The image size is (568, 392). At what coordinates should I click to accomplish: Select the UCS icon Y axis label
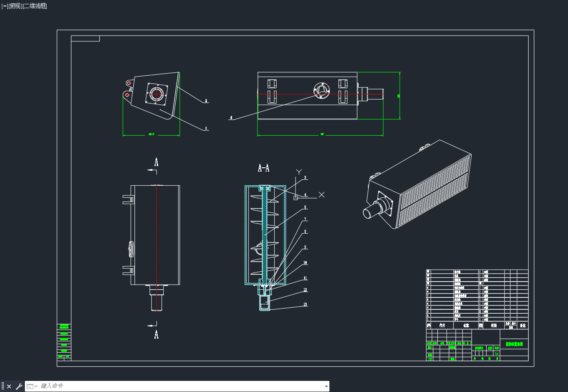coord(299,172)
